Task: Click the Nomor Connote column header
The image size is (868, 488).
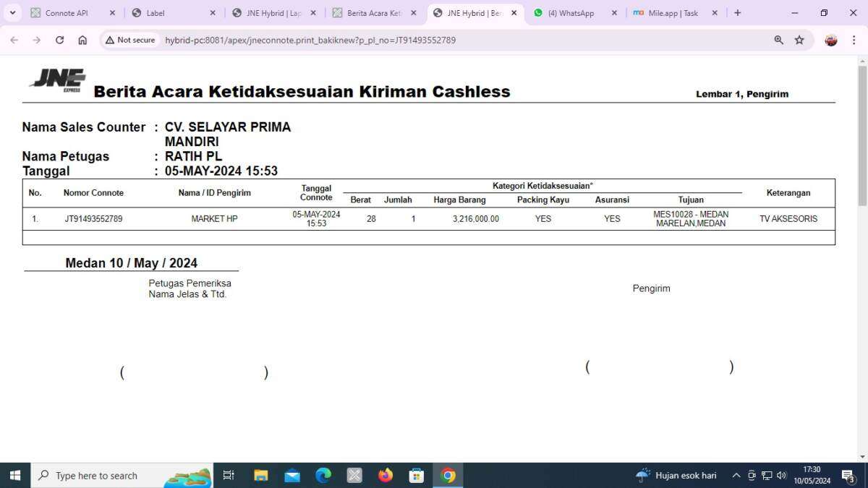Action: coord(93,193)
